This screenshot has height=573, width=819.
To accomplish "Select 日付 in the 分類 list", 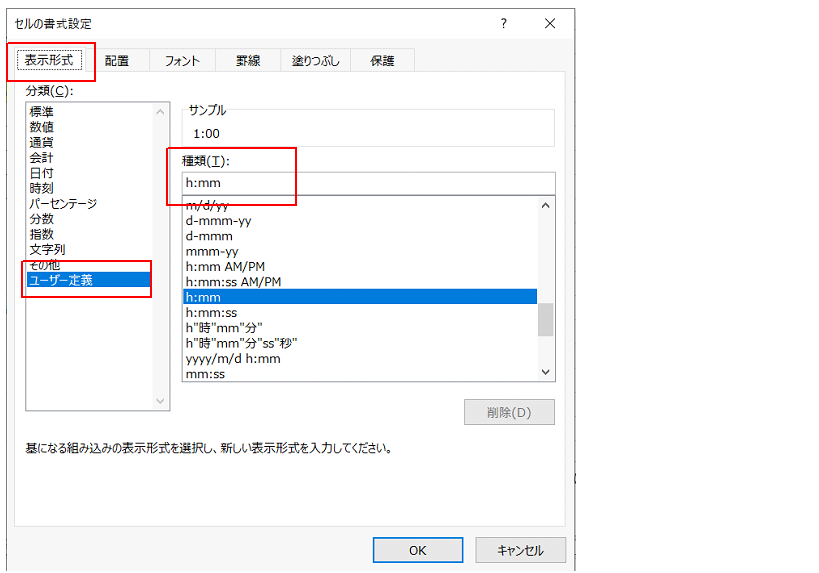I will tap(42, 173).
